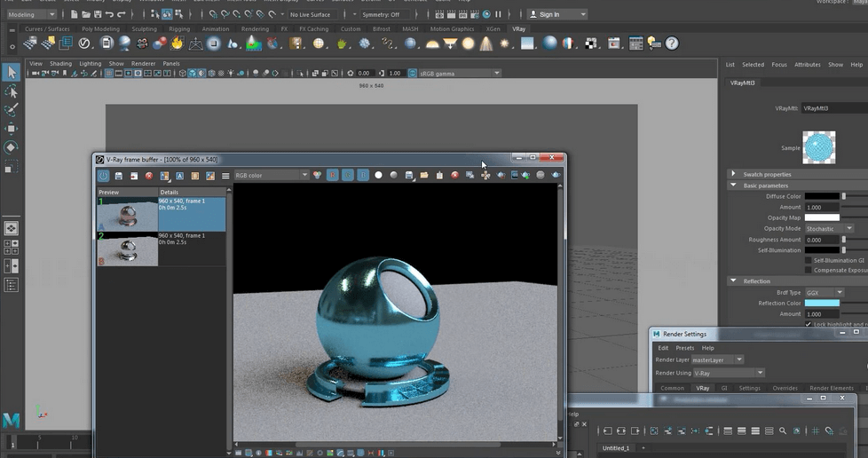Image resolution: width=868 pixels, height=458 pixels.
Task: Open the Presets menu in Render Settings
Action: click(x=685, y=348)
